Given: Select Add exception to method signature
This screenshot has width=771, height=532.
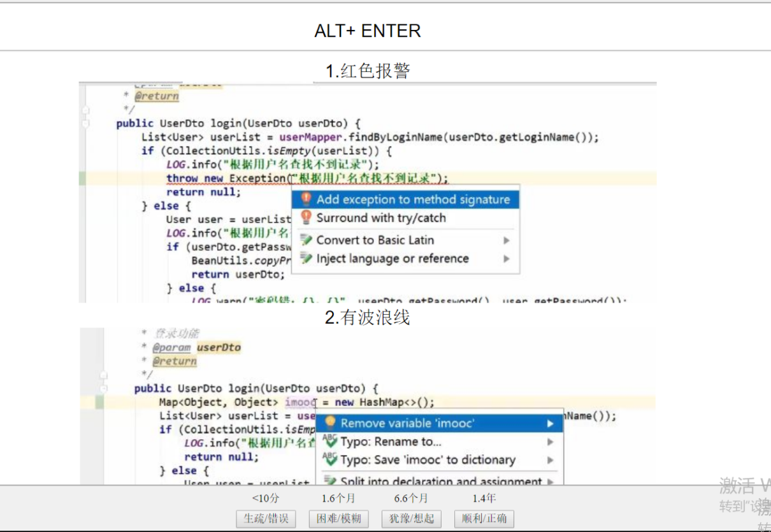Looking at the screenshot, I should [405, 199].
